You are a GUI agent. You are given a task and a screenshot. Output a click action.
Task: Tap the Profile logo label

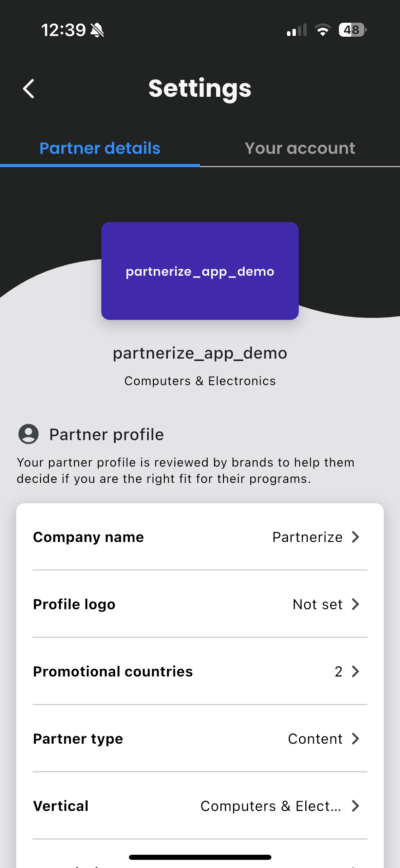point(74,604)
